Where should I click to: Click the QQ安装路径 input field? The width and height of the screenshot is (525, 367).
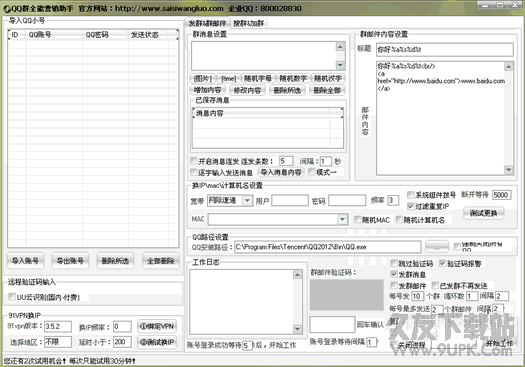point(327,247)
